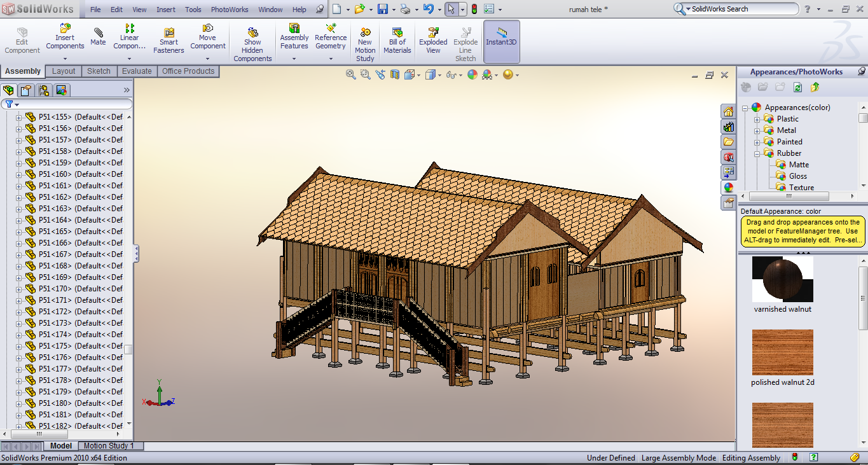Select the Mate tool
Screen dimensions: 868x465
click(98, 37)
